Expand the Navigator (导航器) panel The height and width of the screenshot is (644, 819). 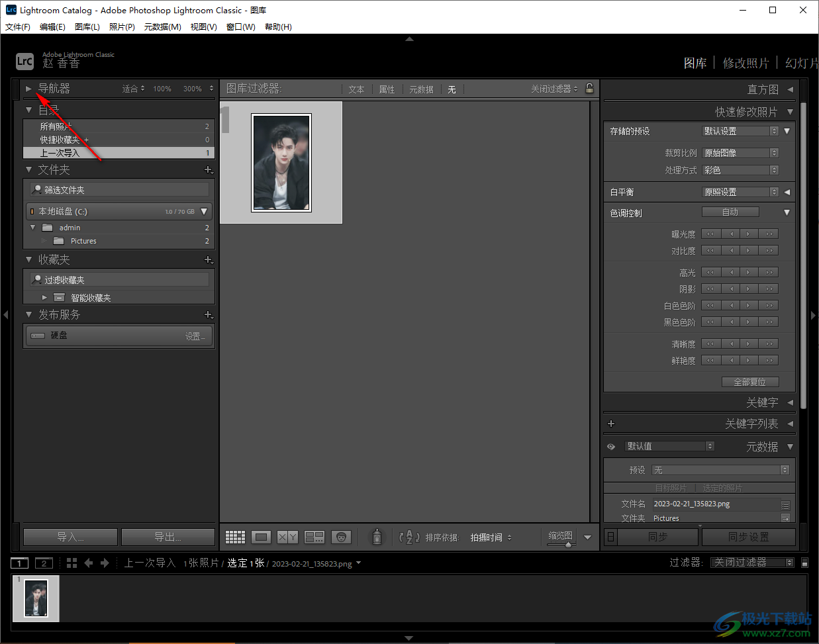[x=28, y=88]
